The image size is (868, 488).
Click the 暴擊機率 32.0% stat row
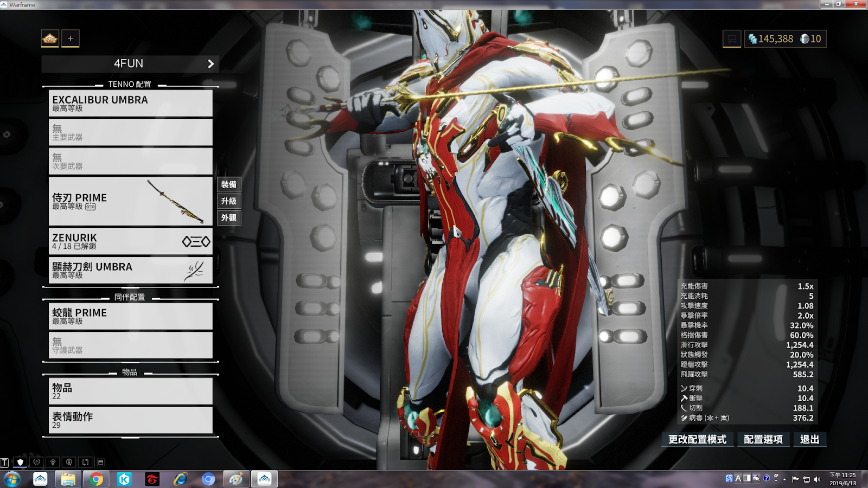747,325
